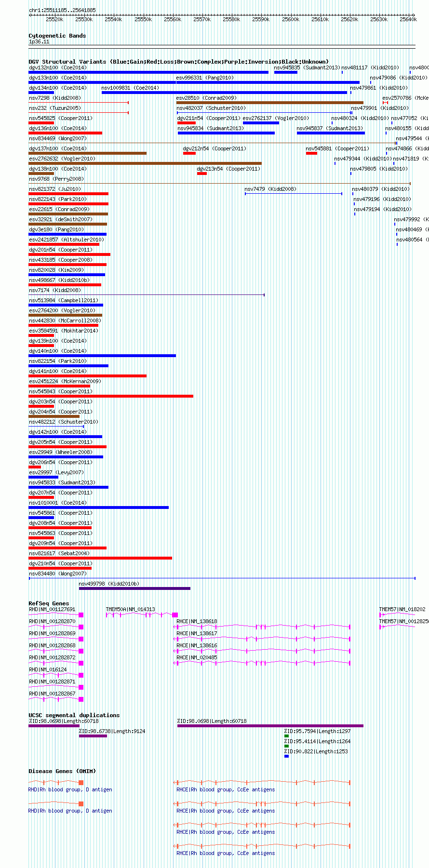Open nsv442830 (McCarroll2008) variant label

point(65,320)
